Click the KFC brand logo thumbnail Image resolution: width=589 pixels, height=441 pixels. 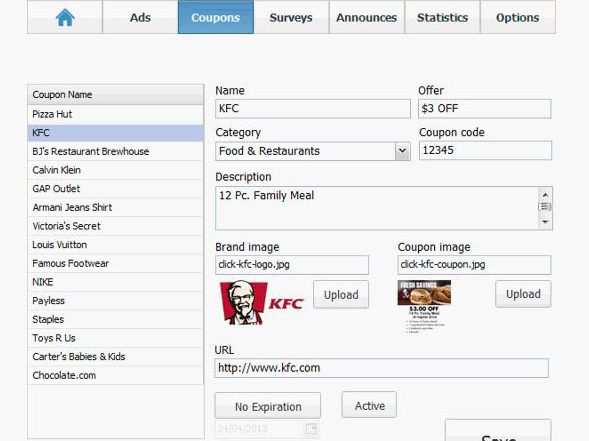(x=262, y=303)
